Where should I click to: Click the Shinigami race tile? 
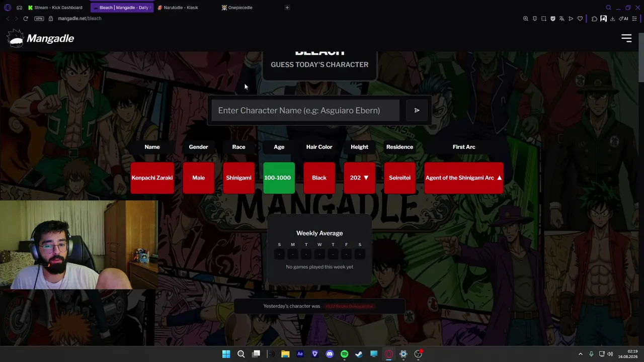click(x=238, y=177)
